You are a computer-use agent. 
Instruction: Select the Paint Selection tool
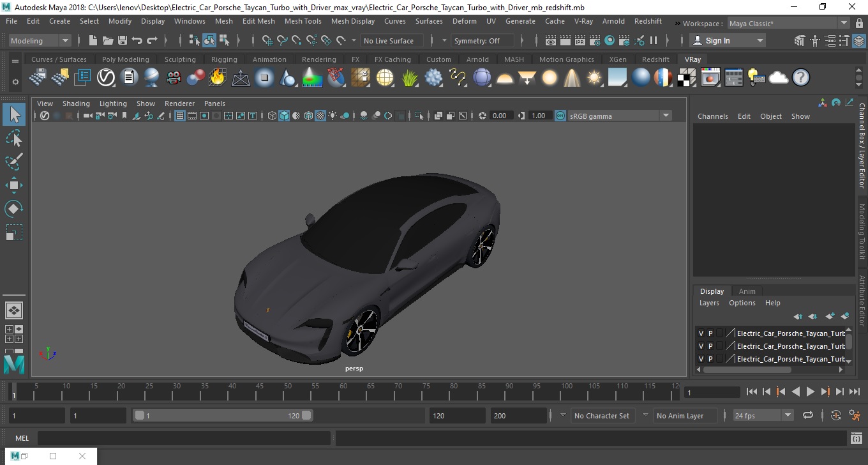(14, 162)
